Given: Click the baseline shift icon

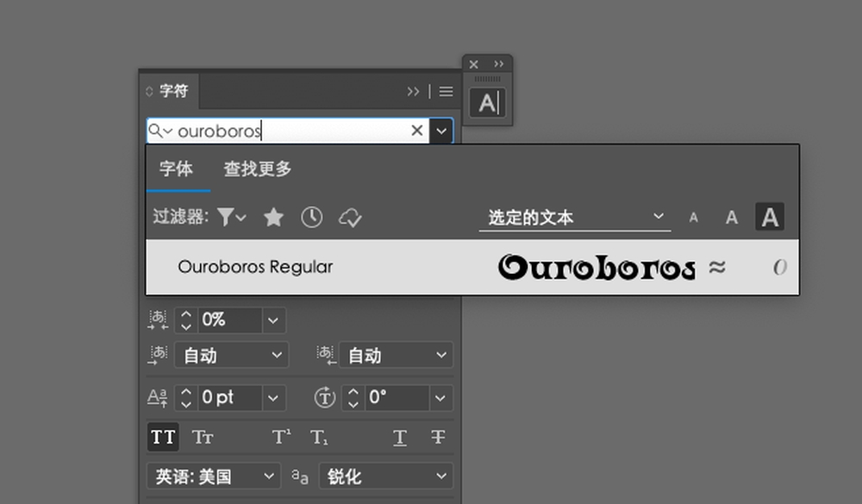Looking at the screenshot, I should pos(157,397).
